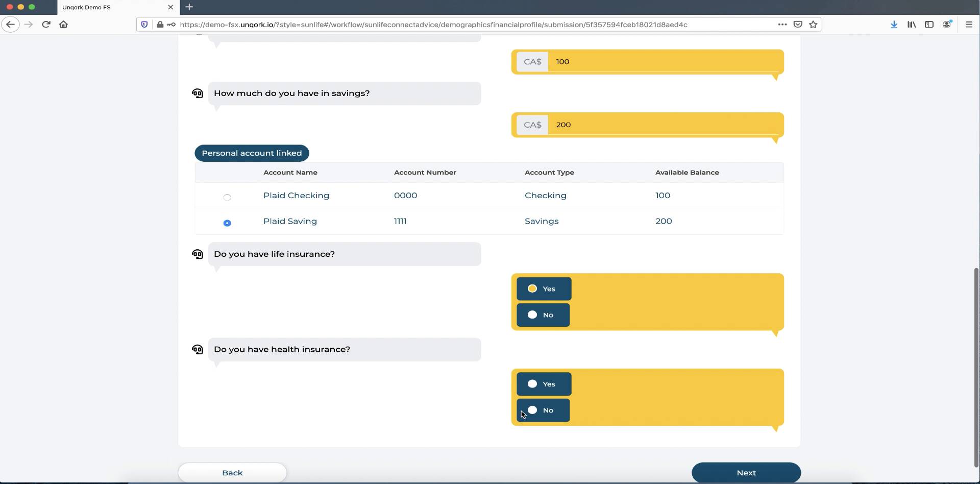This screenshot has width=980, height=484.
Task: Edit the amount field showing 100
Action: click(x=664, y=62)
